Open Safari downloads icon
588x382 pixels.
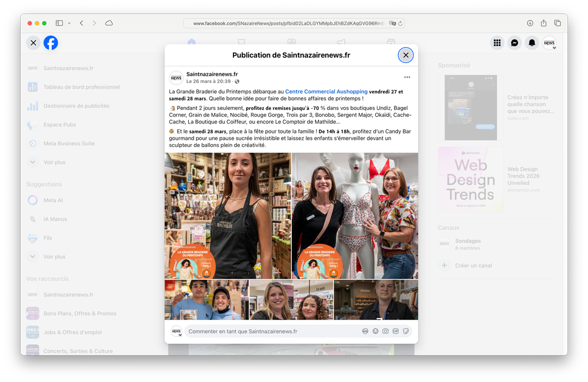click(530, 23)
